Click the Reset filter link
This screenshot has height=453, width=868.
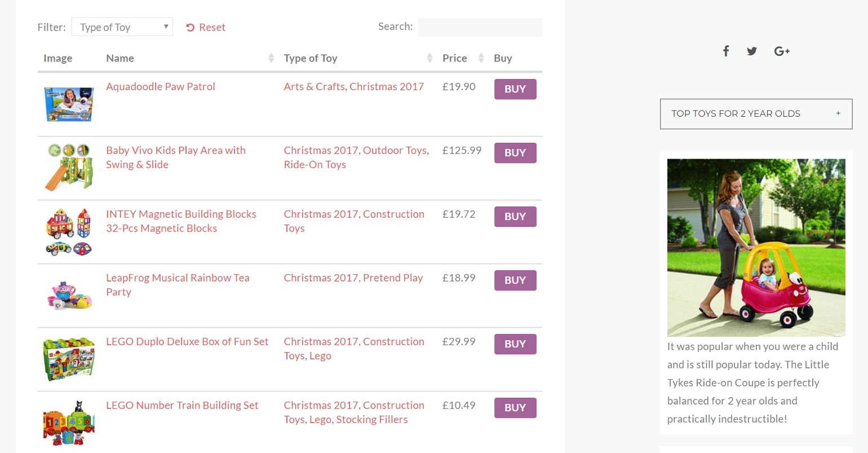(206, 28)
